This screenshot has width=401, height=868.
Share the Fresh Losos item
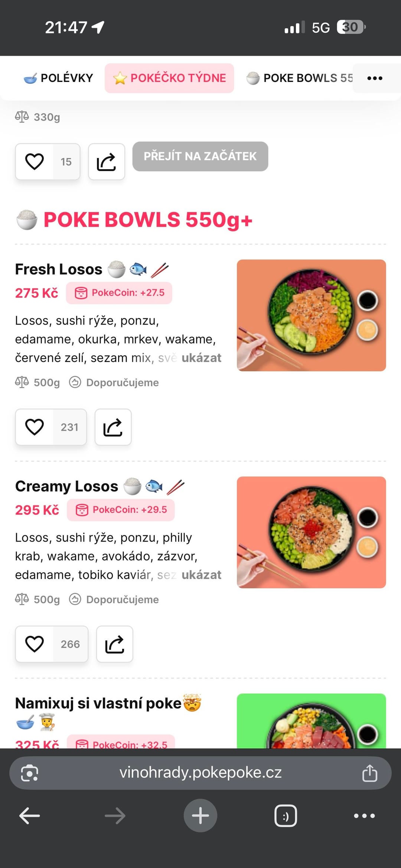[113, 427]
